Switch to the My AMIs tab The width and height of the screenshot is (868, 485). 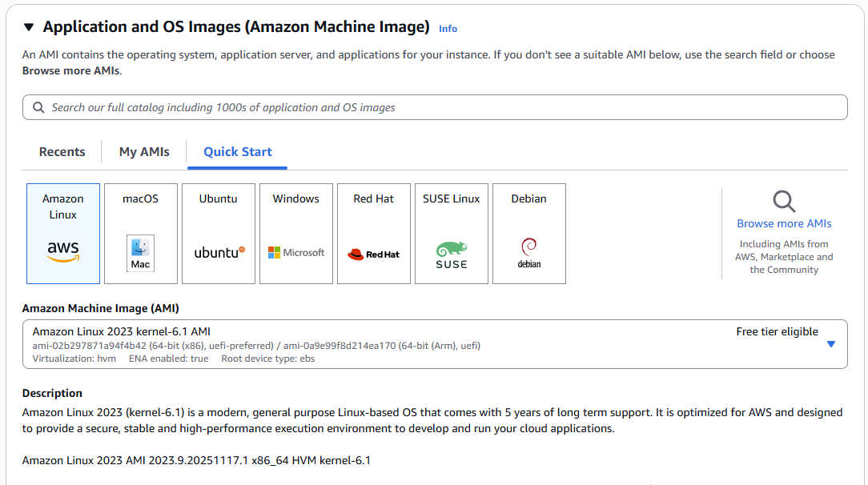(x=144, y=151)
